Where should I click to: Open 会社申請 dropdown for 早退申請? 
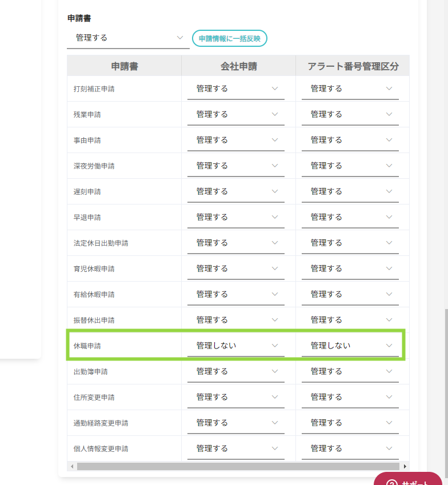pyautogui.click(x=236, y=217)
